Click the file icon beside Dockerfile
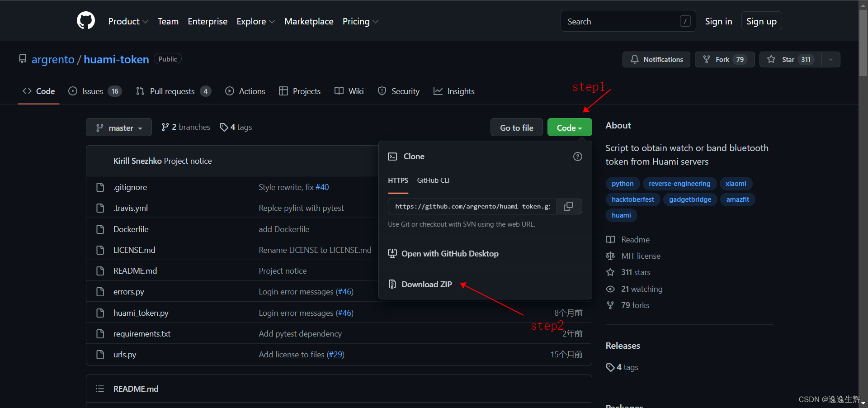This screenshot has height=408, width=868. [x=100, y=229]
